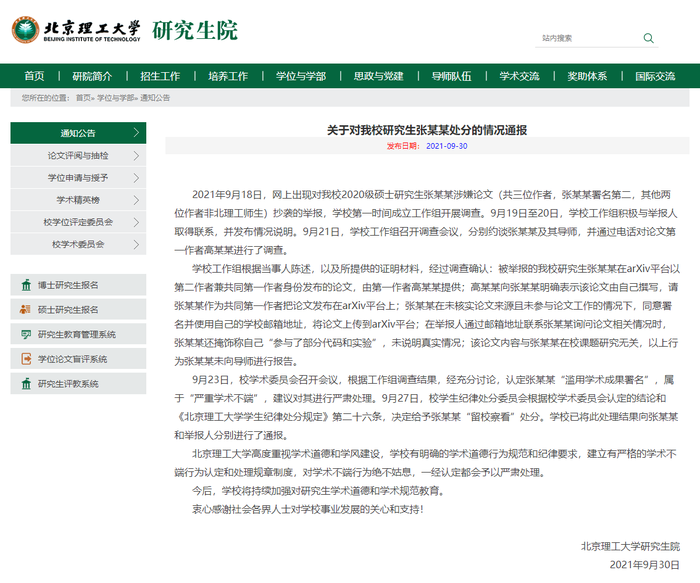Click the 北京理工大学 calligraphy name

(x=92, y=27)
